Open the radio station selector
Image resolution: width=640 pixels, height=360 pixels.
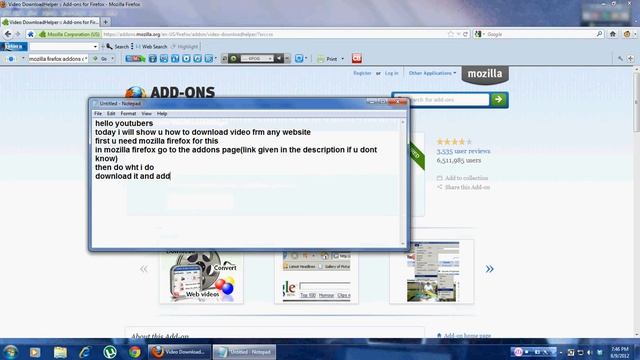click(256, 59)
